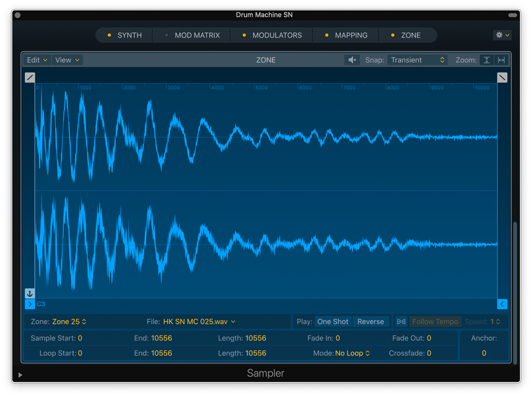Audition the sample with the speaker icon

[x=352, y=60]
